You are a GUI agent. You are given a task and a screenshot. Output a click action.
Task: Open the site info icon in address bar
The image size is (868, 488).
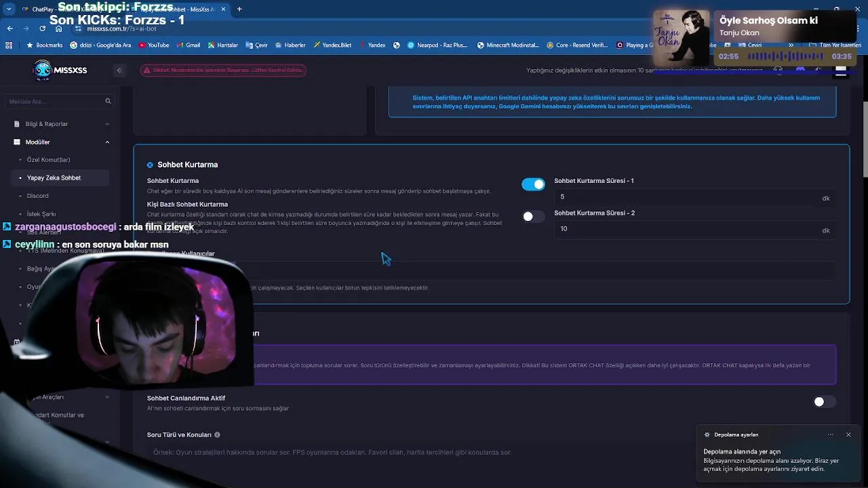pyautogui.click(x=79, y=29)
